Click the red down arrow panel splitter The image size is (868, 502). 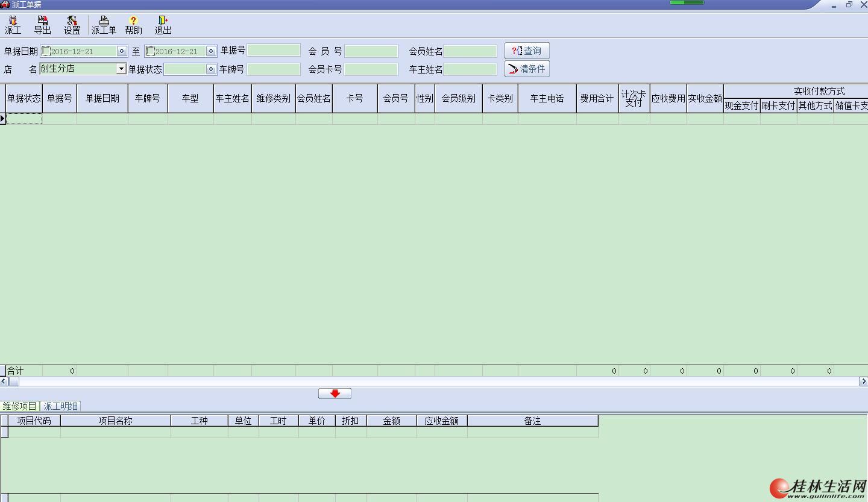click(x=335, y=394)
